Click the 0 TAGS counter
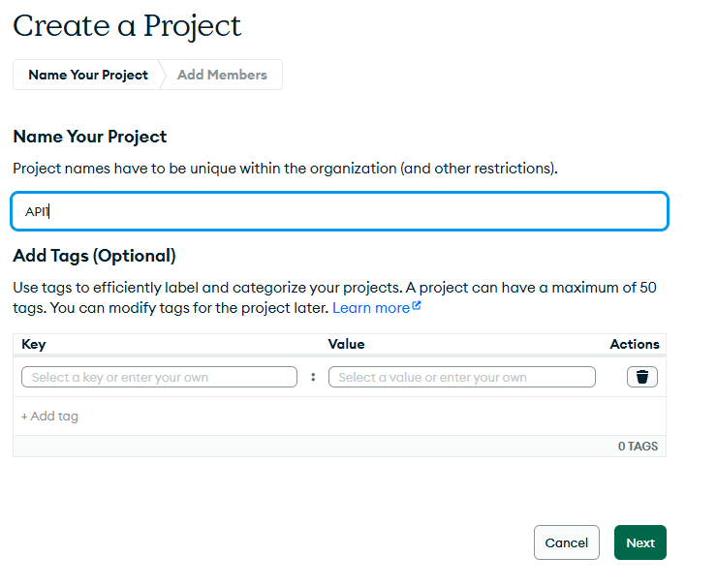Image resolution: width=717 pixels, height=588 pixels. coord(638,447)
